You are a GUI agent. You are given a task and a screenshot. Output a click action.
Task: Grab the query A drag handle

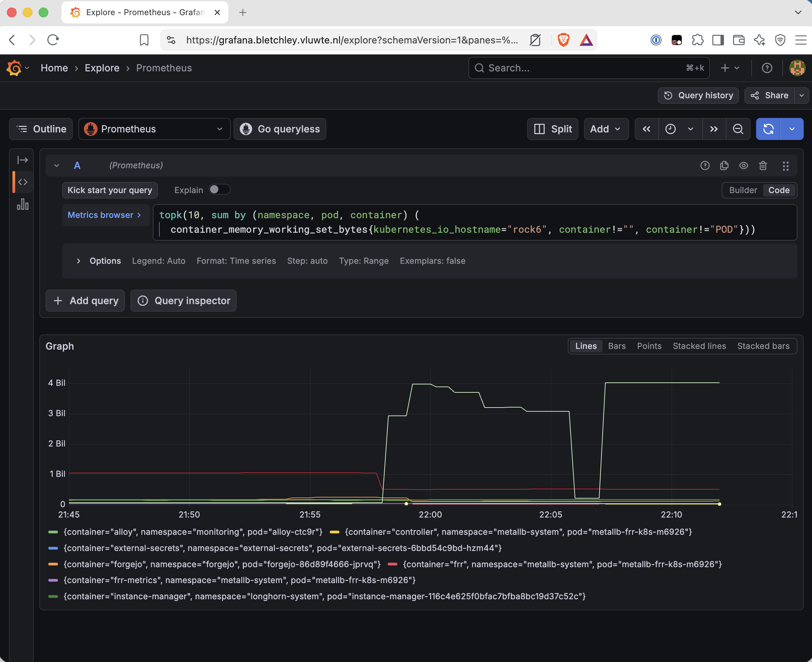785,165
